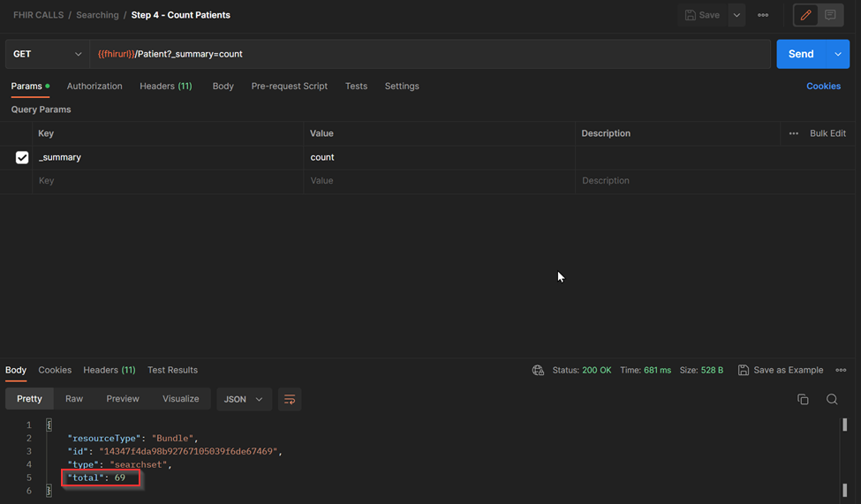Open the request Settings tab
The image size is (861, 504).
point(402,87)
